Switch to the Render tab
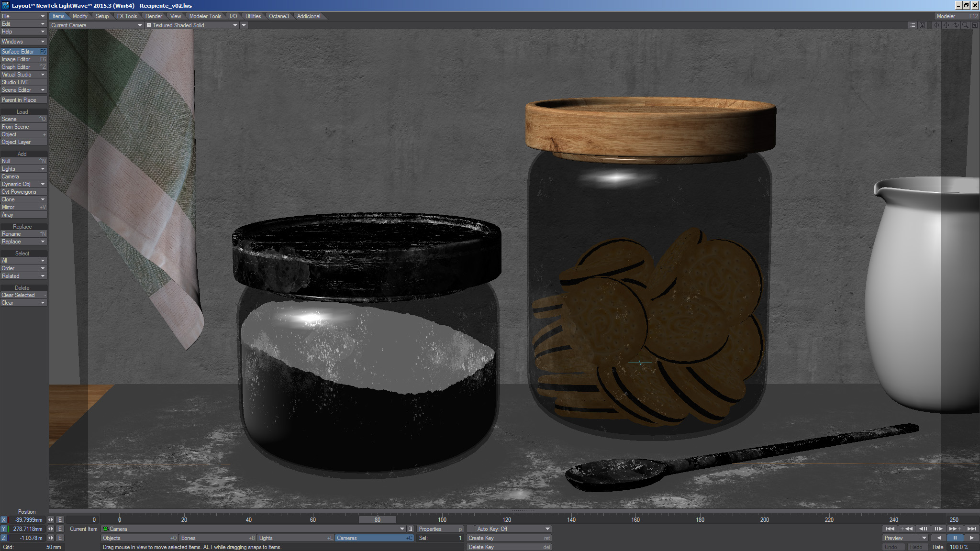Viewport: 980px width, 551px height. (x=154, y=16)
